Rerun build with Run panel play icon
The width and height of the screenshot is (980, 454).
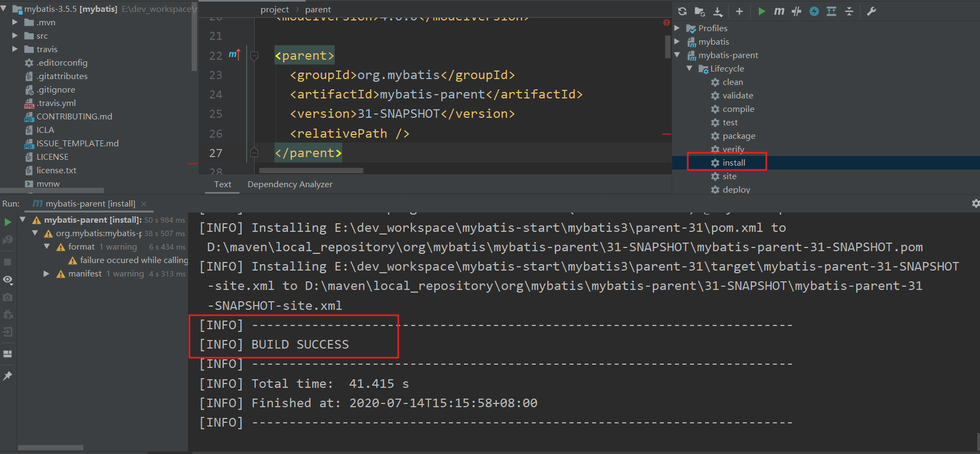click(x=8, y=222)
